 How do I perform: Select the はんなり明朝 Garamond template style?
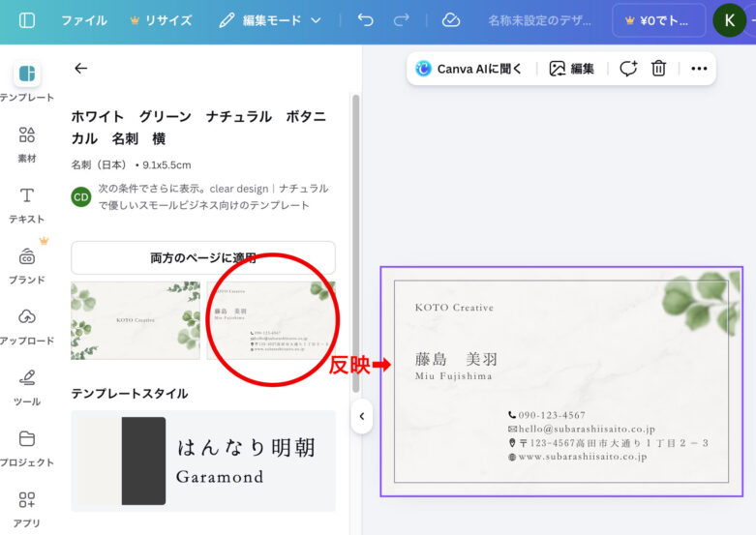203,461
